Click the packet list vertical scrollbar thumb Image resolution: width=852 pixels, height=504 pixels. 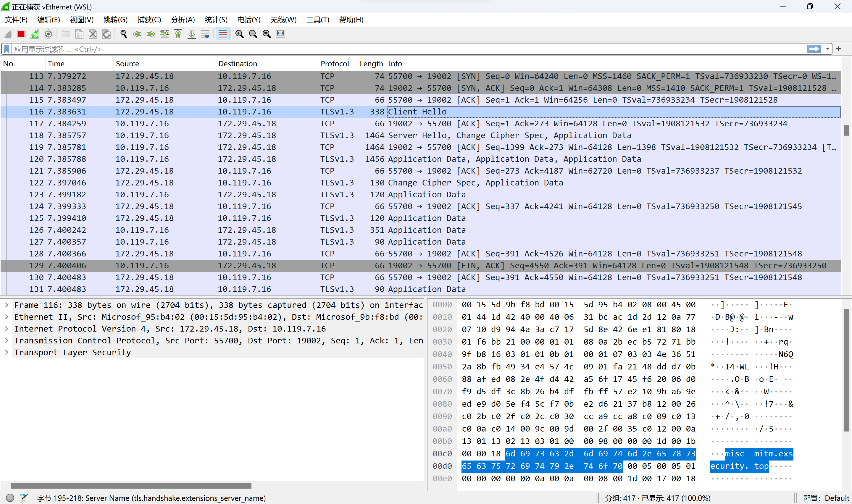pyautogui.click(x=846, y=130)
